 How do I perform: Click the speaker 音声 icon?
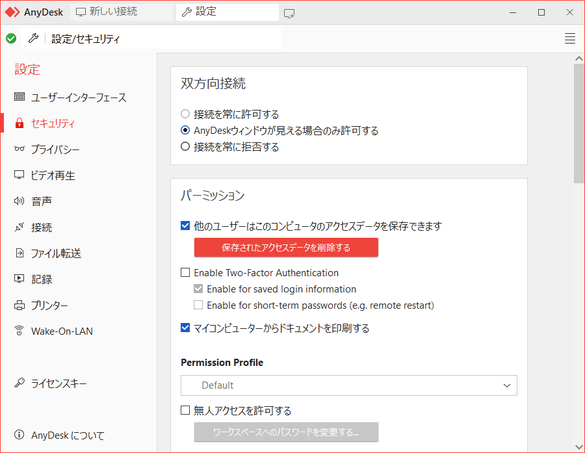[x=19, y=201]
